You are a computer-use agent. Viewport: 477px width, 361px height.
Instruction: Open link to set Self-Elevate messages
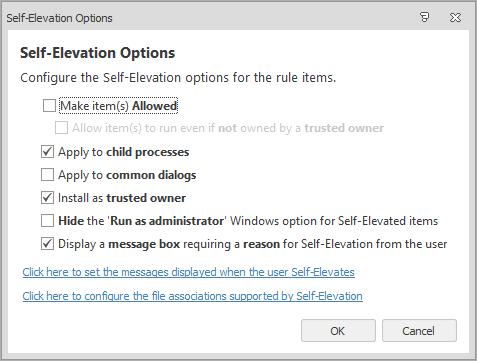pos(189,272)
